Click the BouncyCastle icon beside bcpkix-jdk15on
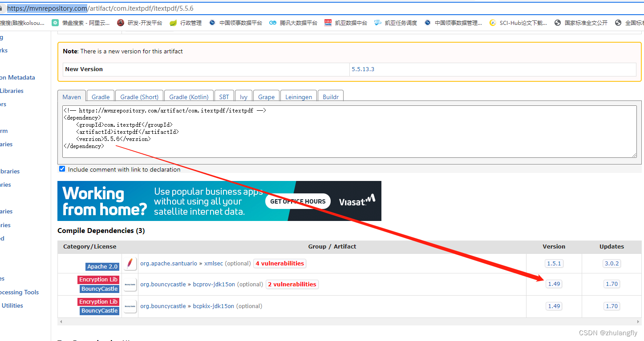This screenshot has height=341, width=644. (130, 306)
